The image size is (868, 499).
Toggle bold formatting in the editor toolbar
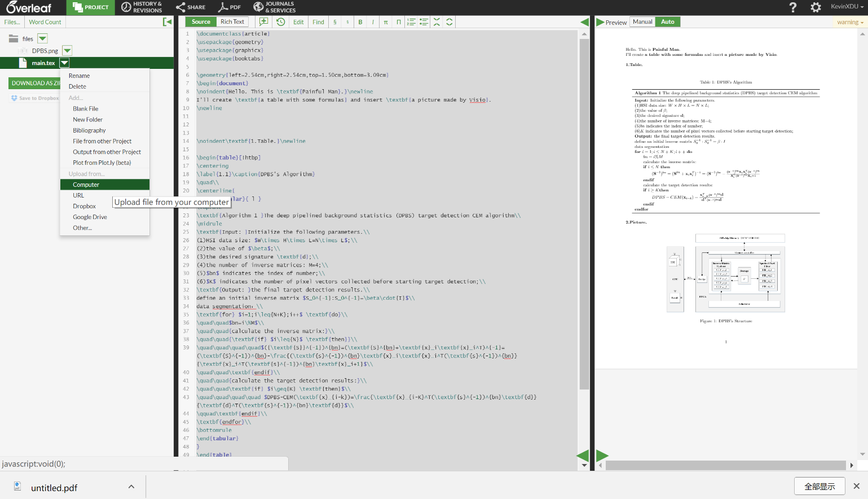(360, 21)
